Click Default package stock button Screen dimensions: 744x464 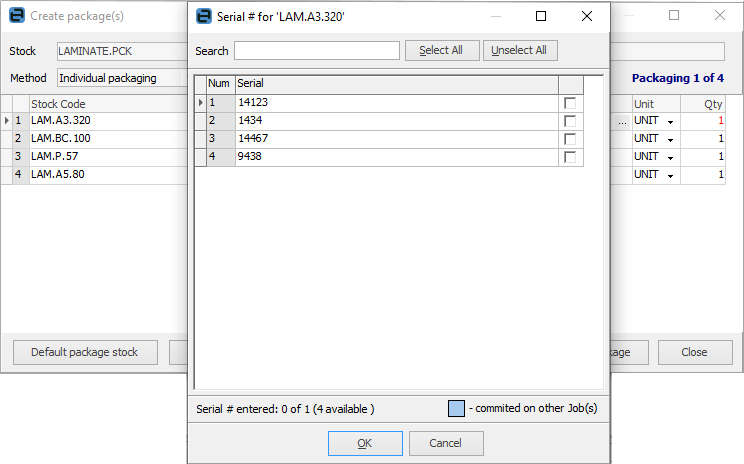point(85,353)
